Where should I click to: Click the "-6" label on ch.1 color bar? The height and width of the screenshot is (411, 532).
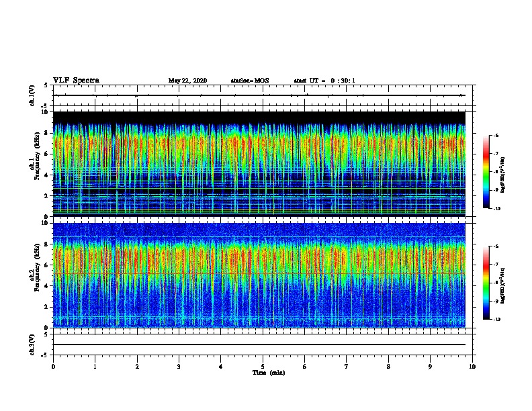pos(496,135)
